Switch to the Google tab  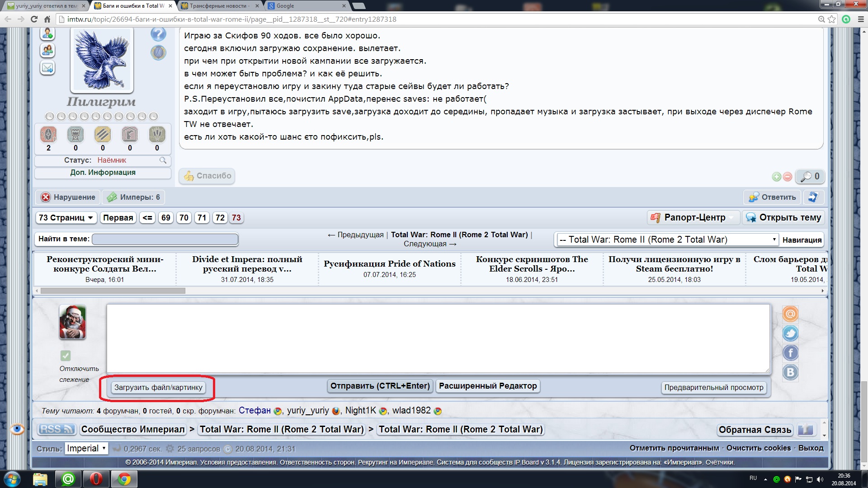307,6
